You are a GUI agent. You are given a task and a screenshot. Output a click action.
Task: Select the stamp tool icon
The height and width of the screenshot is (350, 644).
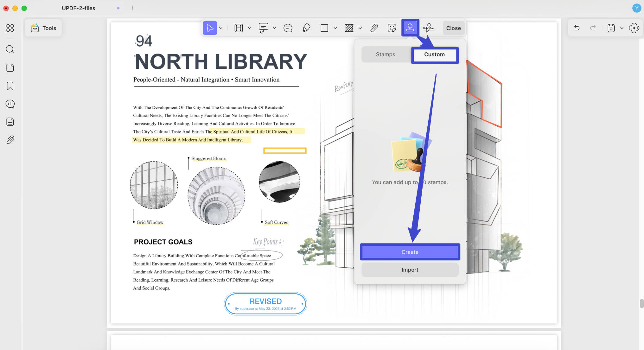coord(410,28)
